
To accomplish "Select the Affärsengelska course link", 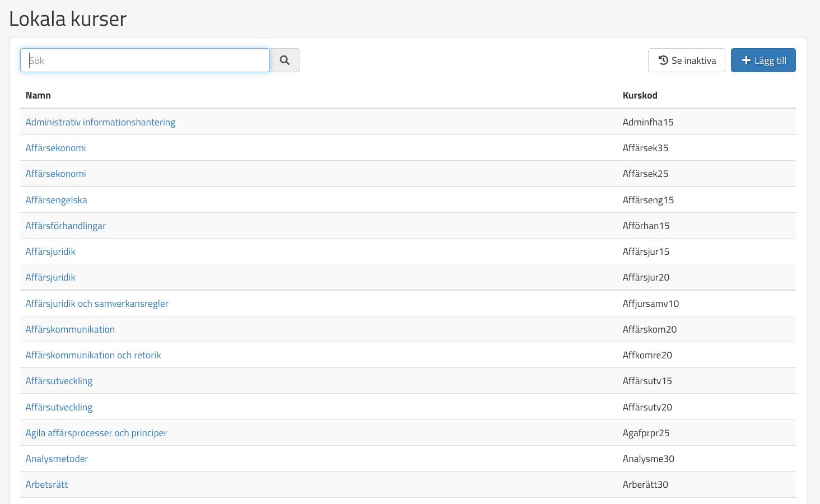I will [x=56, y=200].
